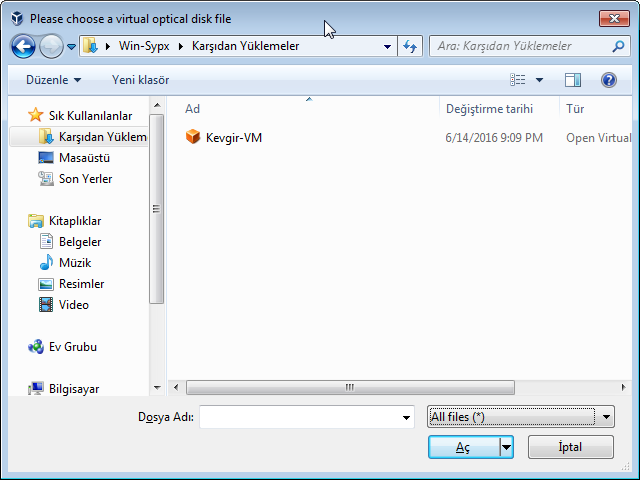Open the Müzik library
This screenshot has width=640, height=480.
(74, 263)
